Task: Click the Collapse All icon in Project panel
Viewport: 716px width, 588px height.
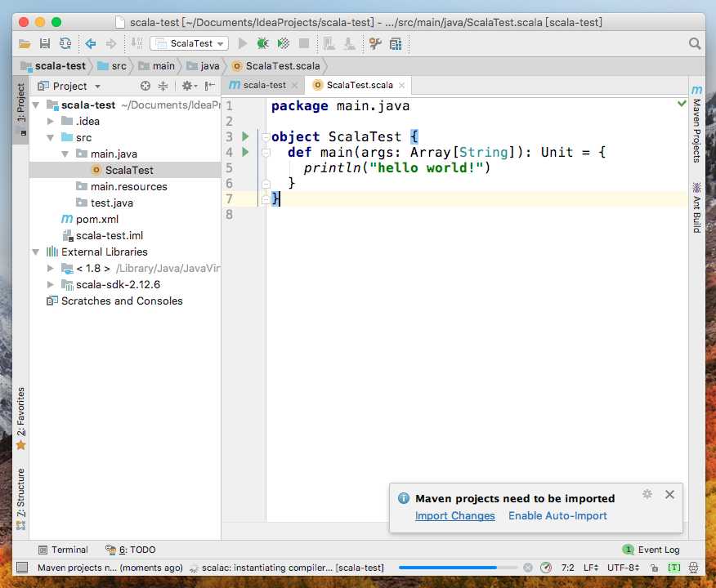Action: [163, 86]
